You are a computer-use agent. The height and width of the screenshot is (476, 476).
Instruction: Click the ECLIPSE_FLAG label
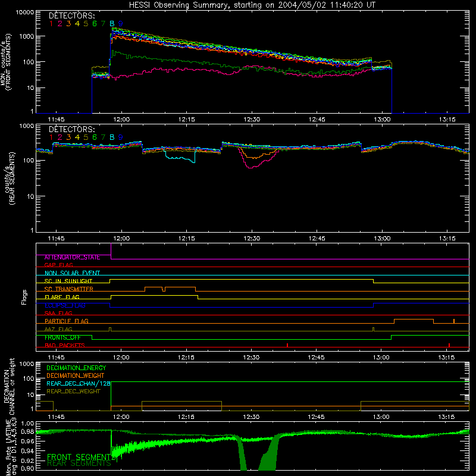pos(65,305)
